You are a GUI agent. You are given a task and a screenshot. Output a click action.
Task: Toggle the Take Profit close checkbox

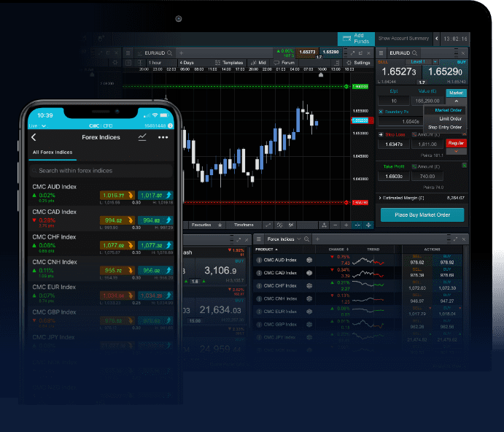click(x=464, y=166)
